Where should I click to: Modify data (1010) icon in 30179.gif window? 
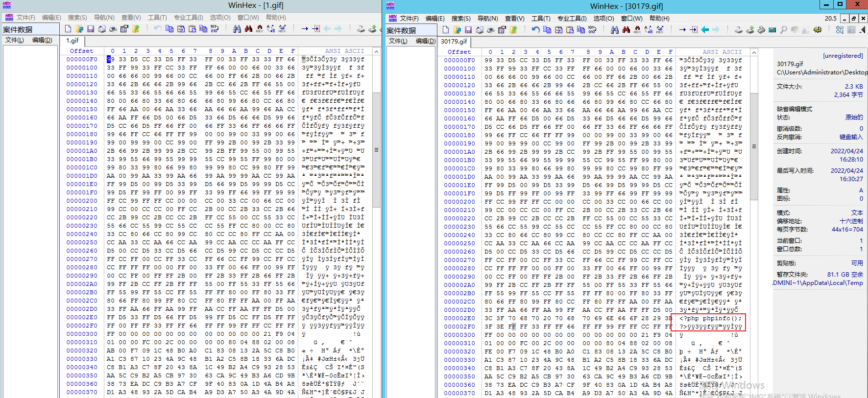click(x=592, y=30)
